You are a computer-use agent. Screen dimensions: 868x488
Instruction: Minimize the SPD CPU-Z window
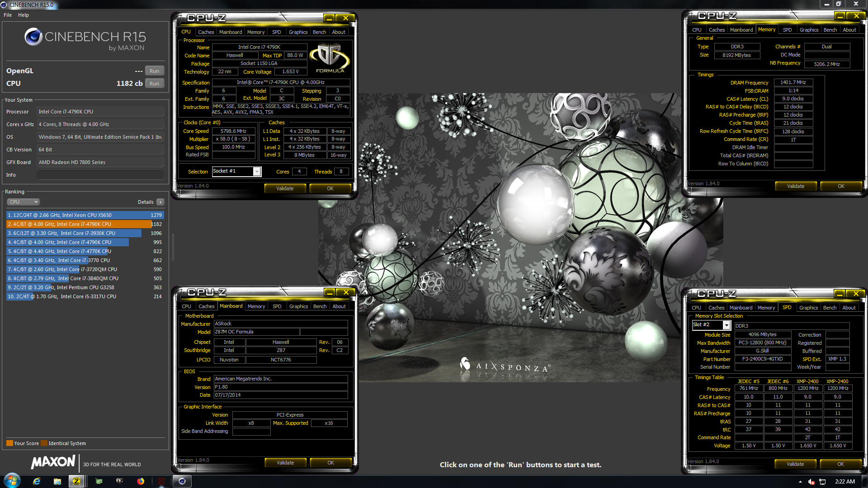(840, 294)
